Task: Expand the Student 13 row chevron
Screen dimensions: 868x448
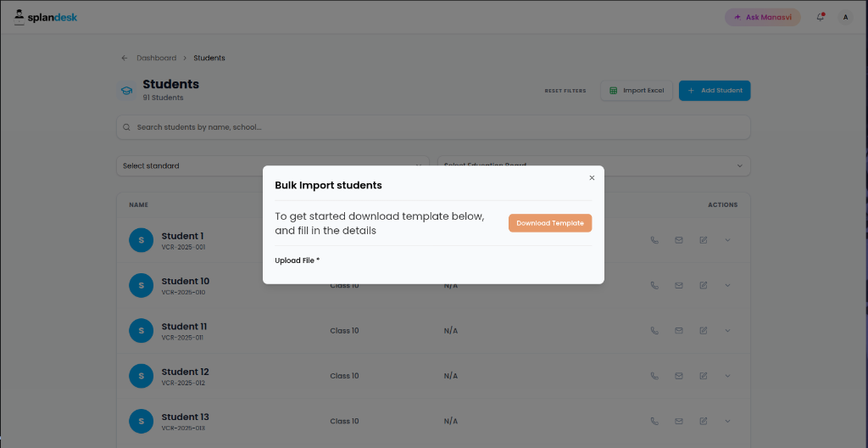Action: (x=728, y=421)
